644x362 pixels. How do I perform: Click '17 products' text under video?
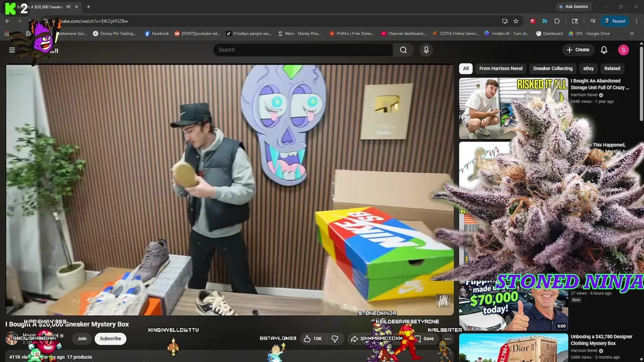click(79, 357)
